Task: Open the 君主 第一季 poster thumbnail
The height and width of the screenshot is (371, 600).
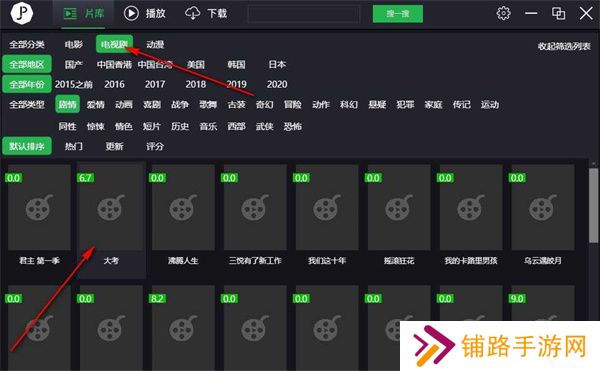Action: pos(39,207)
